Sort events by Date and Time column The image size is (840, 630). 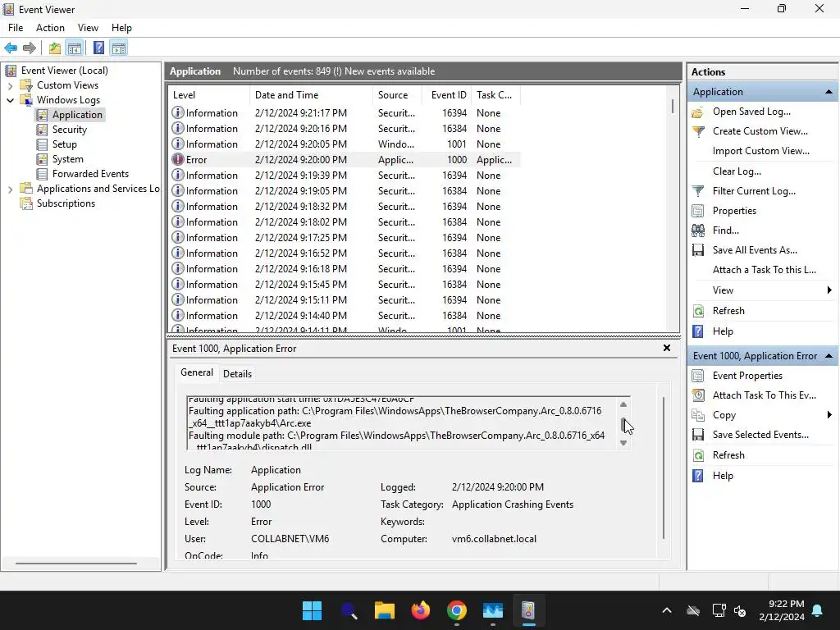click(311, 95)
